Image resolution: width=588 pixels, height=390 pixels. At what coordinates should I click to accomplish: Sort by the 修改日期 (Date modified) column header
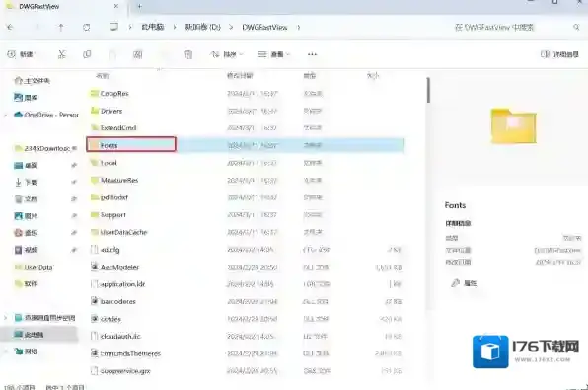point(240,76)
